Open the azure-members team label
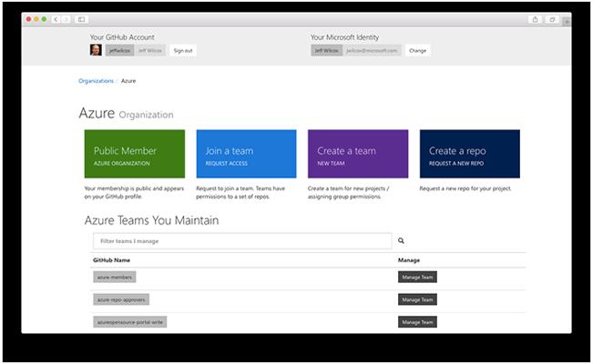This screenshot has width=593, height=364. coord(115,277)
